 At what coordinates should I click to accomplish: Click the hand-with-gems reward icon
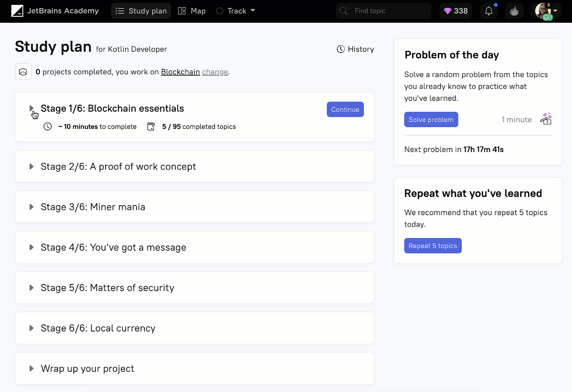pos(546,119)
